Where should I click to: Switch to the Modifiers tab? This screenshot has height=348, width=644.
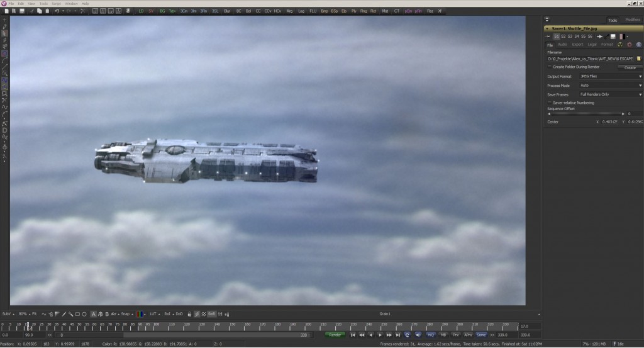coord(632,20)
